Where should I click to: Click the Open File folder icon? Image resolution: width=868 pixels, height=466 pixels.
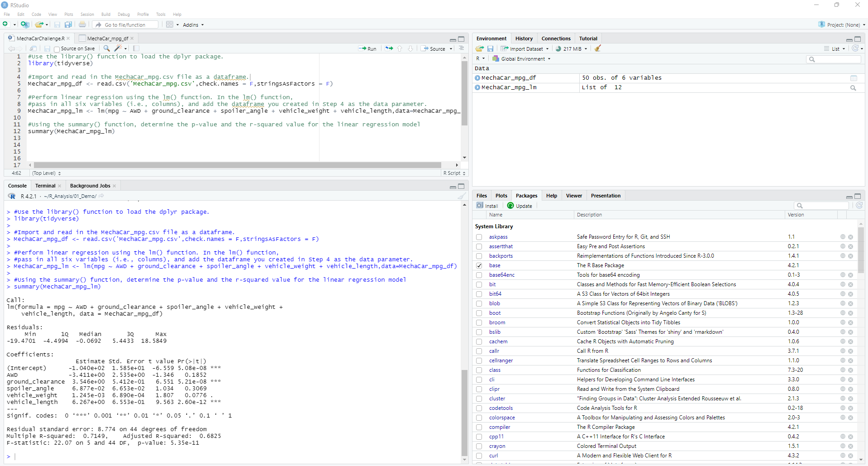pyautogui.click(x=39, y=24)
